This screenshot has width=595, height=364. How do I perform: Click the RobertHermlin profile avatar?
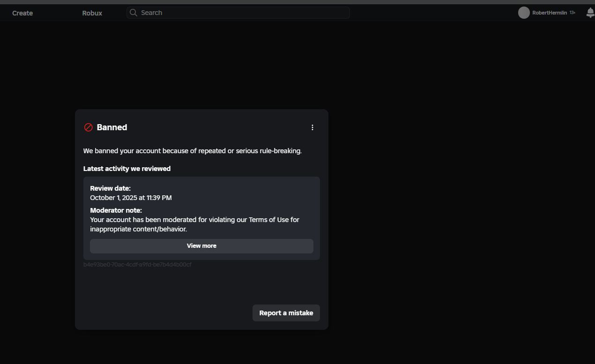tap(524, 13)
